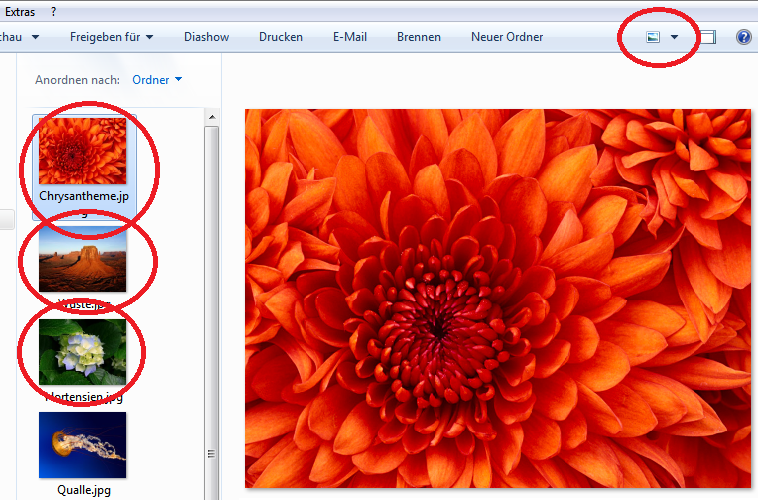758x500 pixels.
Task: Click the Qualle.jpg file name label
Action: tap(82, 490)
